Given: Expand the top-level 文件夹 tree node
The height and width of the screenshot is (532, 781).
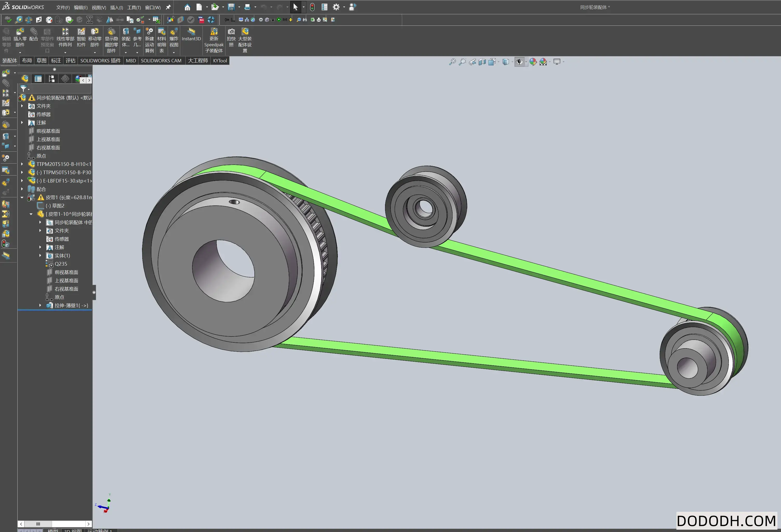Looking at the screenshot, I should point(22,106).
